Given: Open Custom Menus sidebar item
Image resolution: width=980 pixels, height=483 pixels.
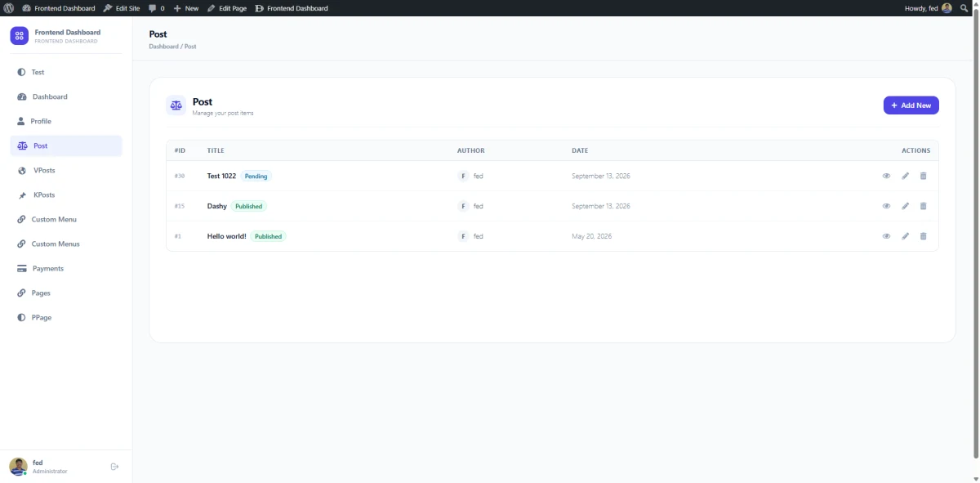Looking at the screenshot, I should [x=66, y=244].
